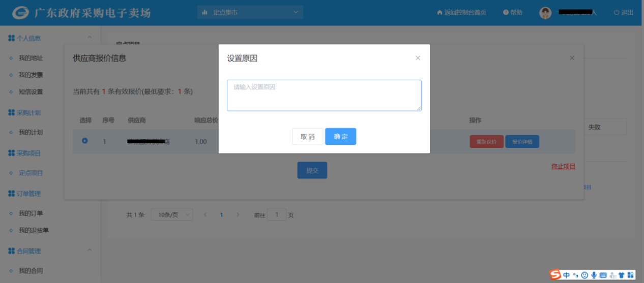Close the 设置原因 dialog
The height and width of the screenshot is (283, 644).
click(x=418, y=58)
